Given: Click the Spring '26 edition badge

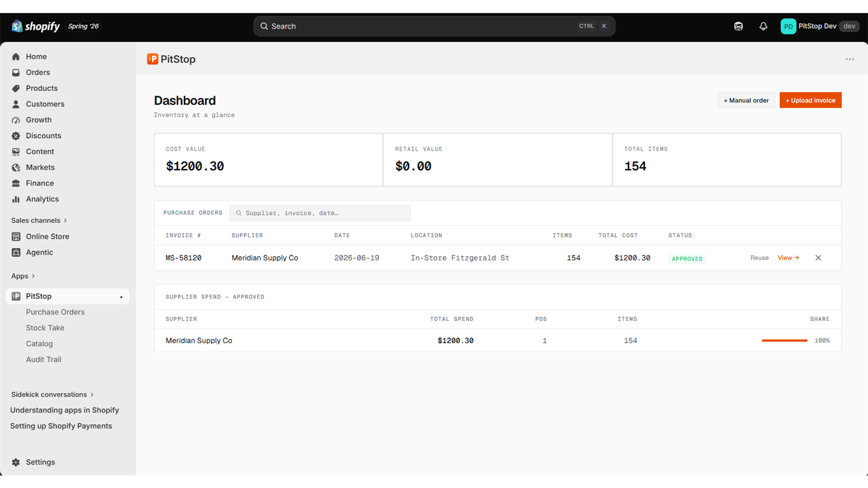Looking at the screenshot, I should [84, 26].
